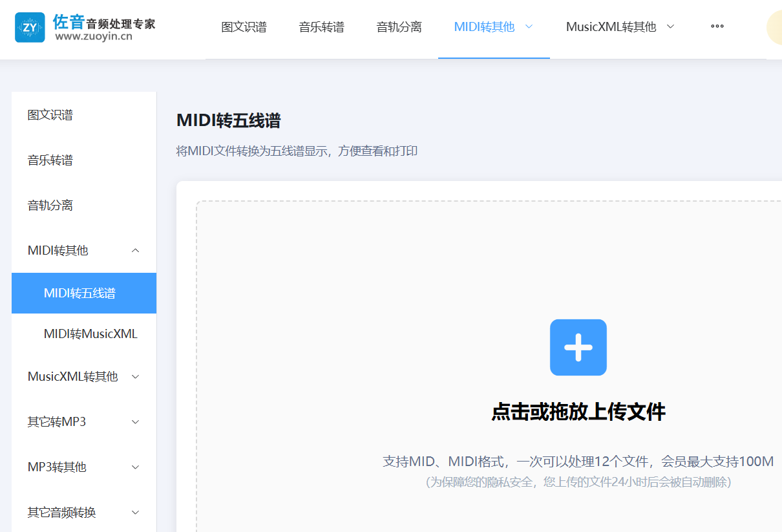Image resolution: width=782 pixels, height=532 pixels.
Task: Expand the MusicXML转其他 dropdown arrow in top navbar
Action: (x=670, y=27)
